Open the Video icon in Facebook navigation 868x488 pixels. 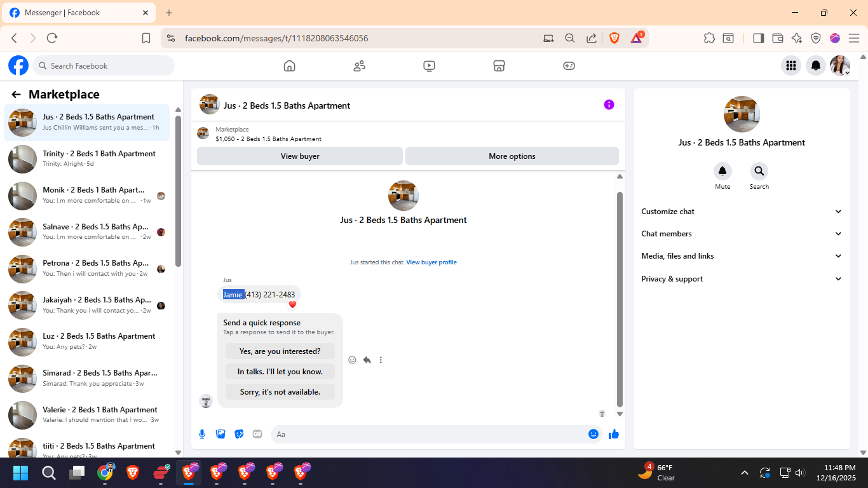coord(429,65)
